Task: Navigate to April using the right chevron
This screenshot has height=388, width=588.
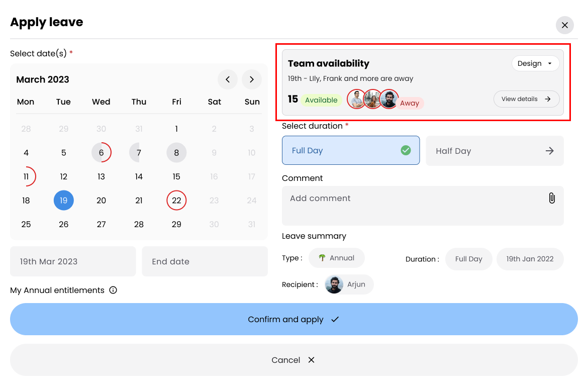Action: pos(251,79)
